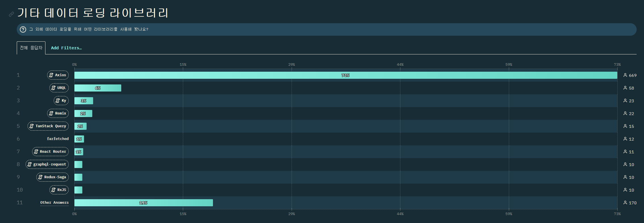Click the person icon next to 23
This screenshot has height=223, width=644.
point(625,101)
